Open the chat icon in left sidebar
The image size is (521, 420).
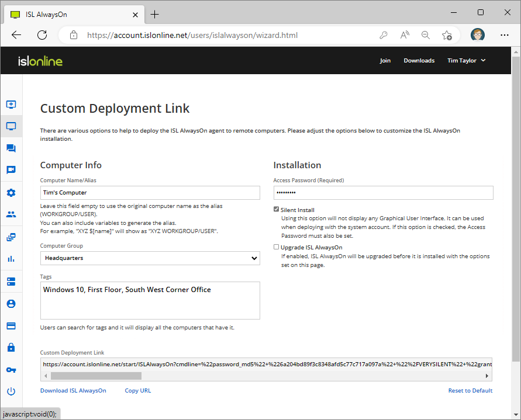pos(11,148)
